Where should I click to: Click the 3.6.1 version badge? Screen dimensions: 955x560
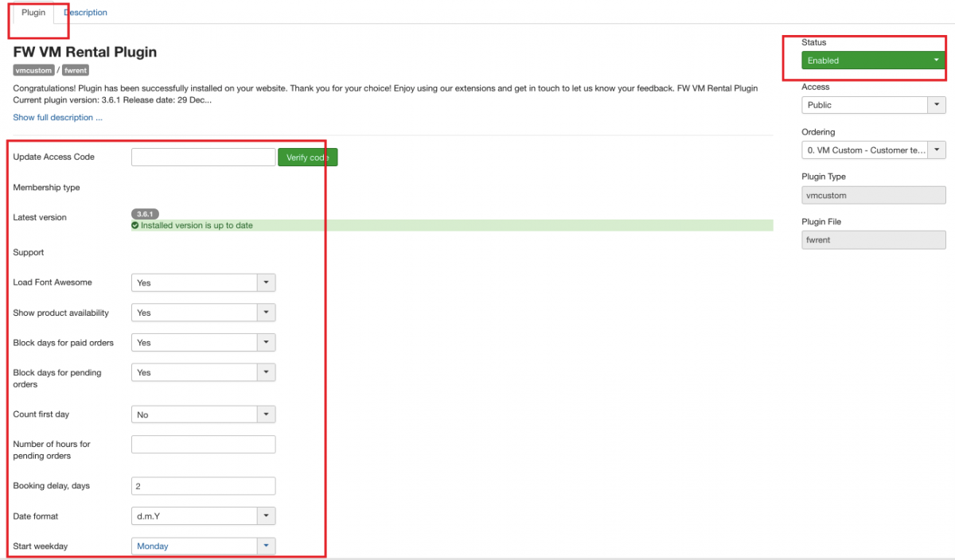point(146,214)
